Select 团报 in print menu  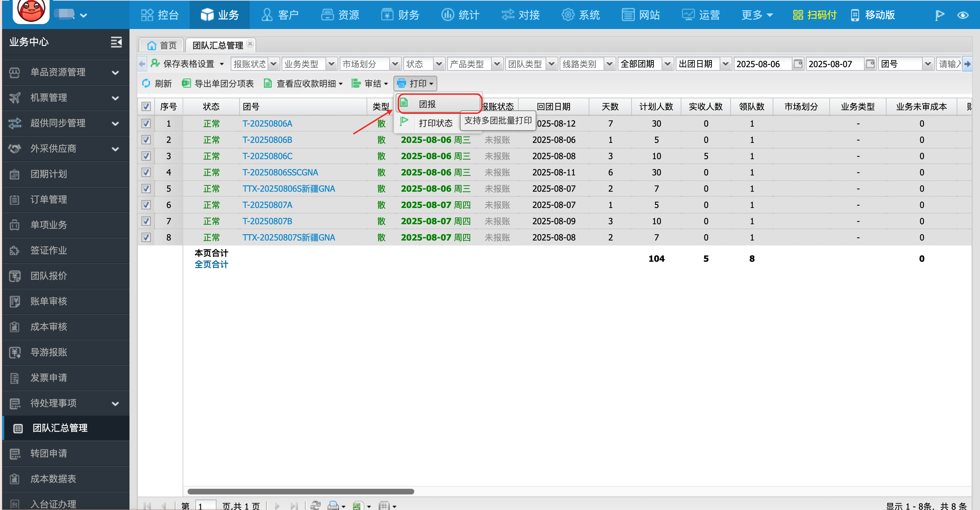click(439, 104)
